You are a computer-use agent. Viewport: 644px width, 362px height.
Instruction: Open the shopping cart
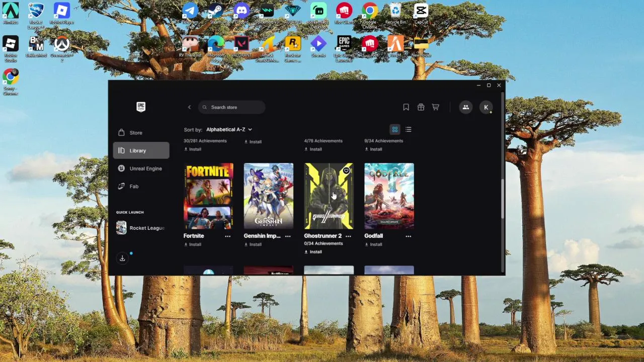(x=436, y=107)
